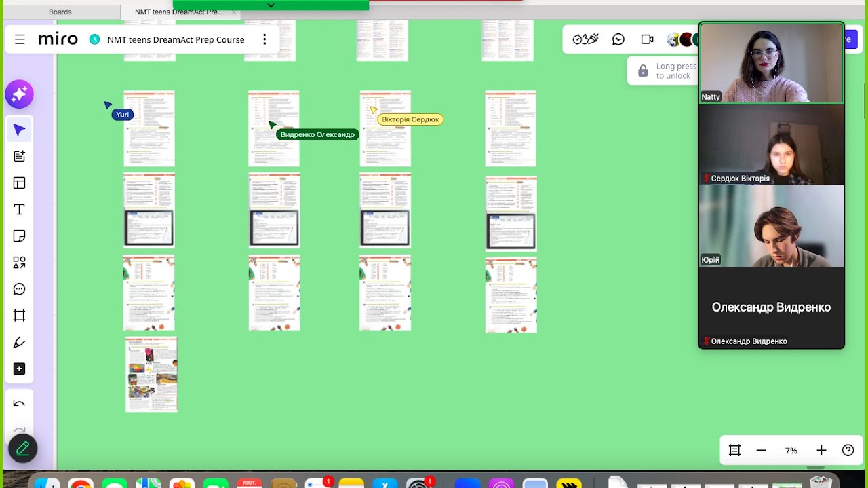Undo the last board action
This screenshot has height=488, width=868.
(x=19, y=405)
